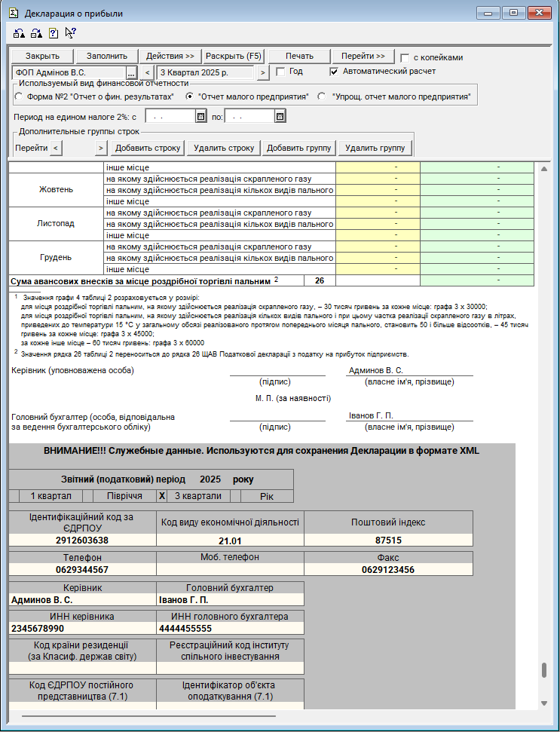Click the vertical scrollbar down arrow

point(544,703)
